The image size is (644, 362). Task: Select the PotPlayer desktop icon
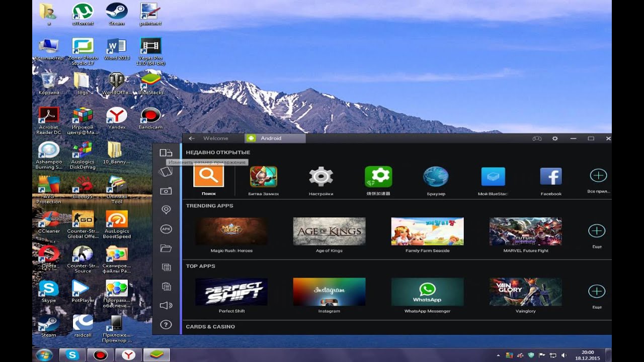pos(83,291)
